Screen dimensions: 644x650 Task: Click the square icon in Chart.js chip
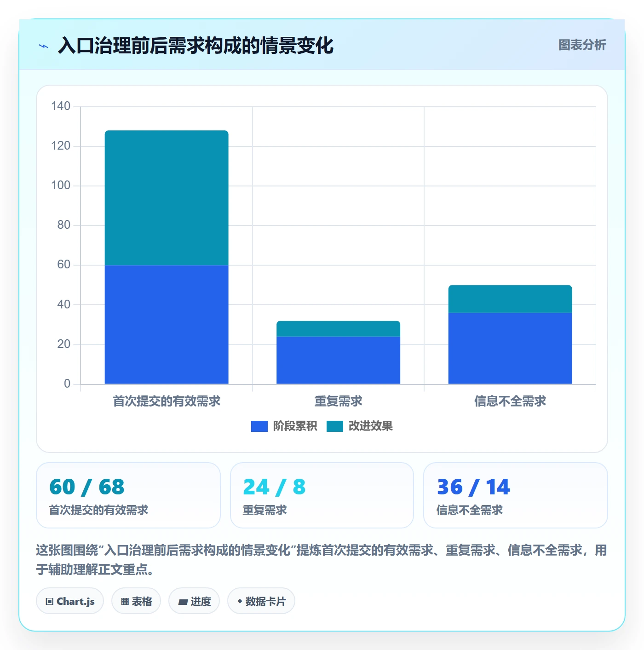coord(50,601)
